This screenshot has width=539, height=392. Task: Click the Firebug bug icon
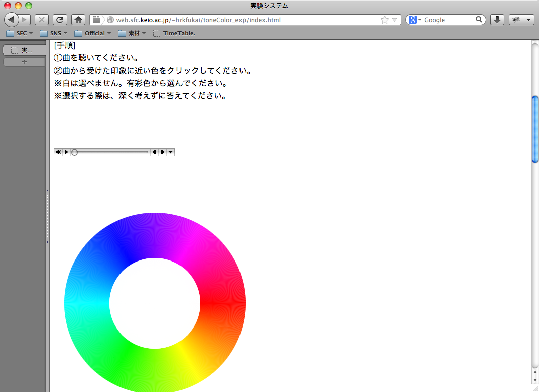coord(516,20)
